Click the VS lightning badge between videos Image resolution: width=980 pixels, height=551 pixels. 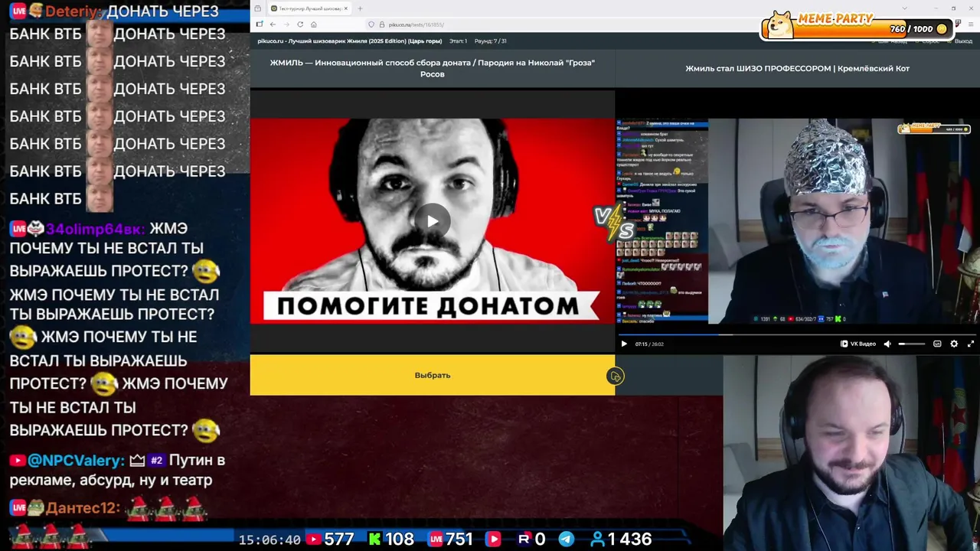click(615, 223)
